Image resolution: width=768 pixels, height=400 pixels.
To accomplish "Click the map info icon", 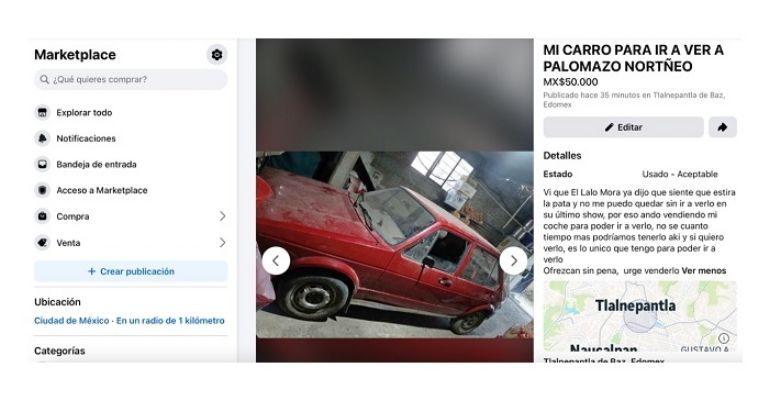I will [x=723, y=338].
